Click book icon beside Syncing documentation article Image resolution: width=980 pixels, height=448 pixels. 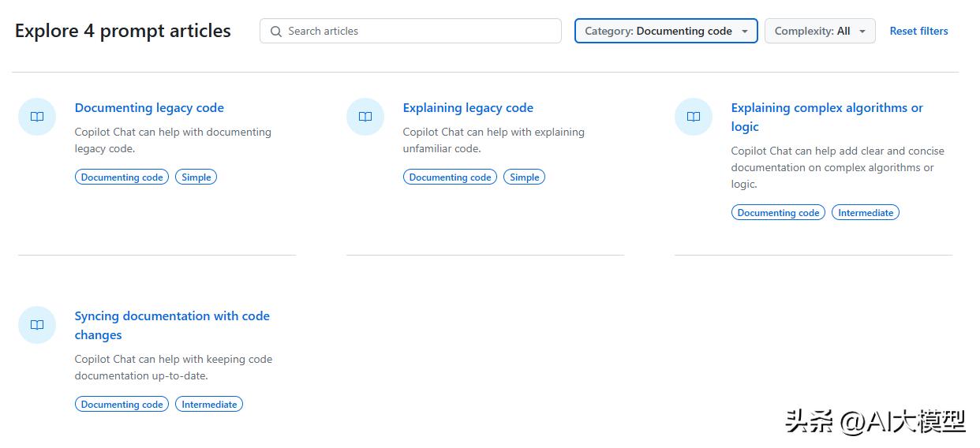pyautogui.click(x=37, y=325)
